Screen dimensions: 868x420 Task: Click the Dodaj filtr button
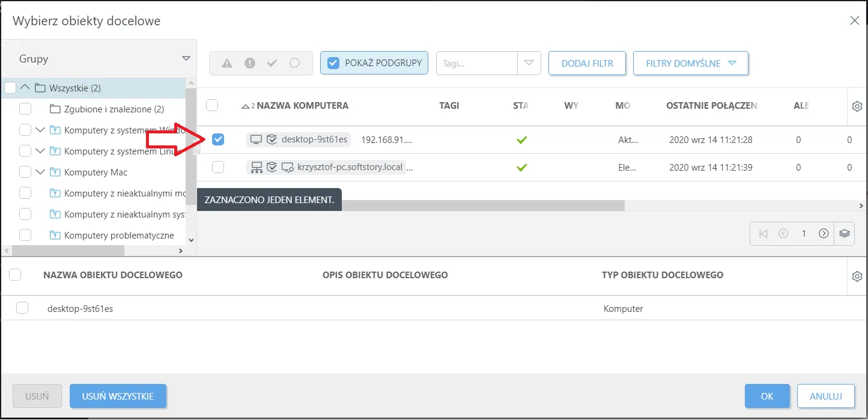click(587, 63)
